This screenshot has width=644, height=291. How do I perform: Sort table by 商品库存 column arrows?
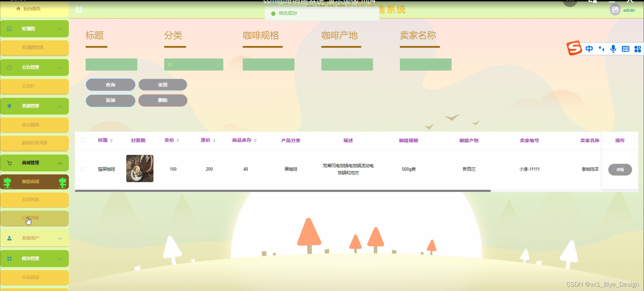255,141
